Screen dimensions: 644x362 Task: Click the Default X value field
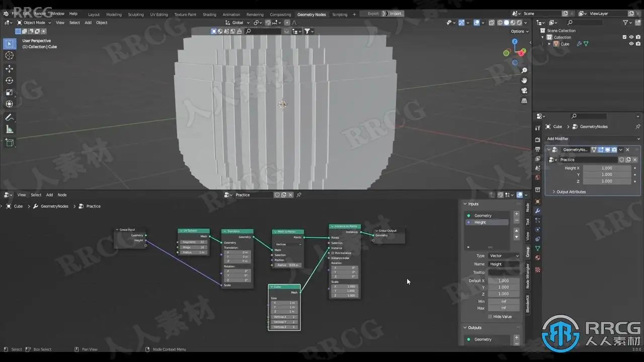pyautogui.click(x=503, y=281)
